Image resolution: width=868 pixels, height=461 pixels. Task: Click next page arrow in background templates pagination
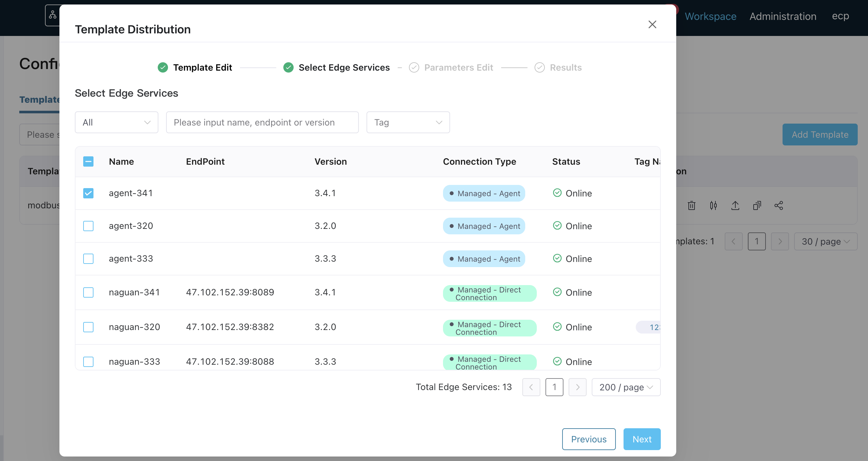click(x=780, y=241)
